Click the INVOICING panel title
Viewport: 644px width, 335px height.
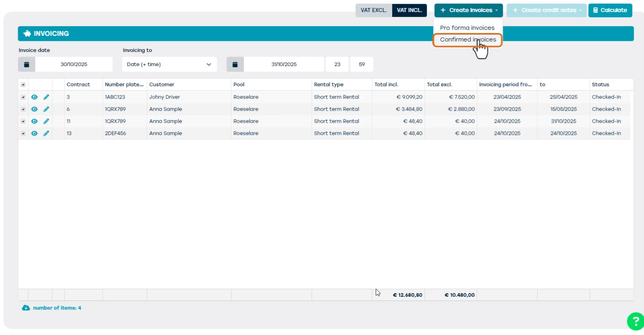[x=51, y=34]
